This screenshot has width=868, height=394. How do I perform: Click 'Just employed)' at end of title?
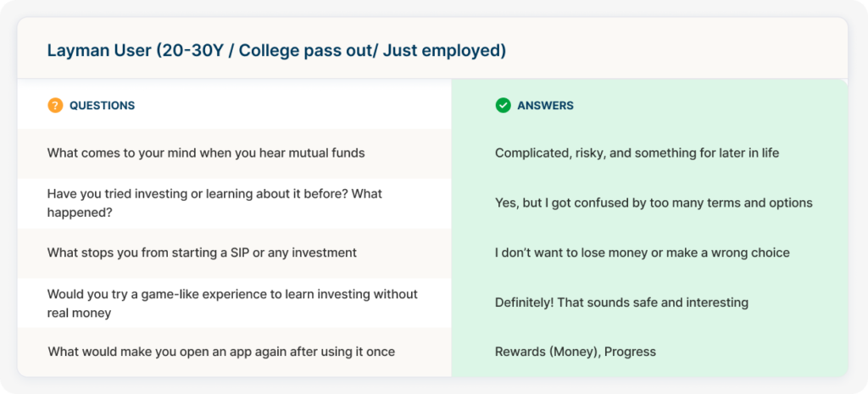444,50
